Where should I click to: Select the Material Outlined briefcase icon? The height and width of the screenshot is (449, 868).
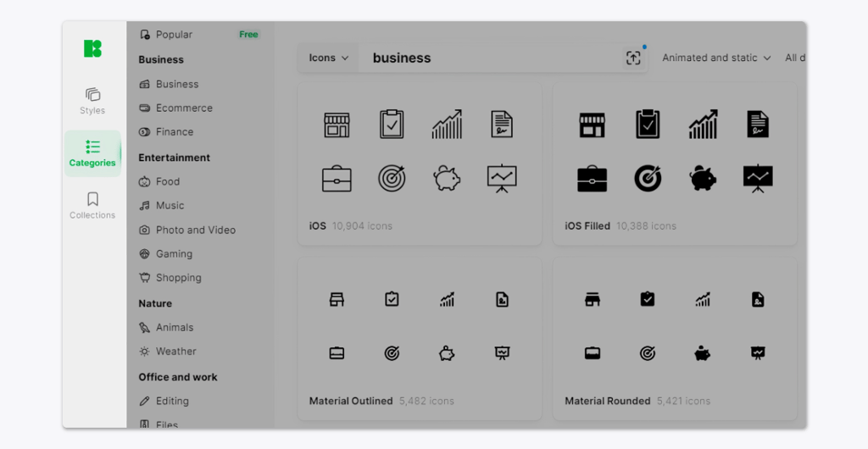337,352
